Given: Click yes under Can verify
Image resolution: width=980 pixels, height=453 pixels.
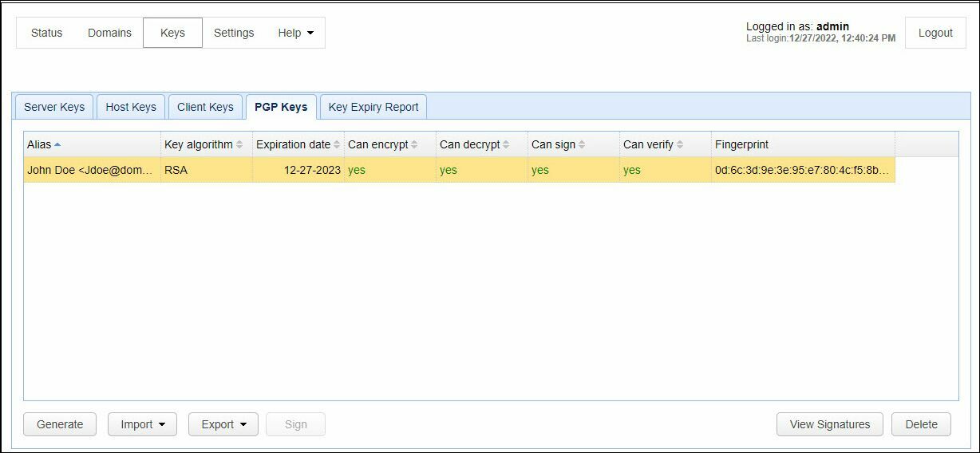Looking at the screenshot, I should 632,170.
